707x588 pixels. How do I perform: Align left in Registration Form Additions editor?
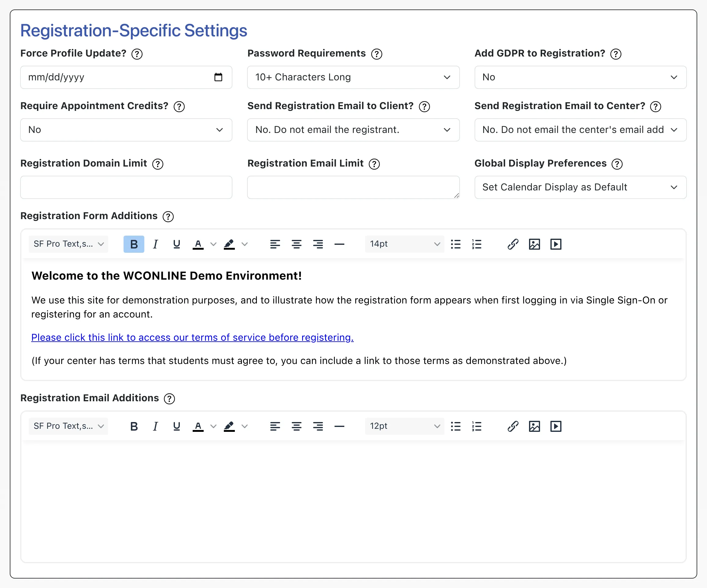point(275,244)
